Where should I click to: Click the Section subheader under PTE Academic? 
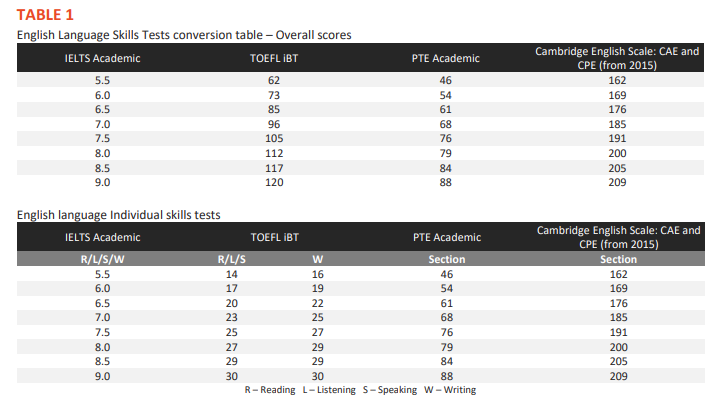tap(447, 259)
